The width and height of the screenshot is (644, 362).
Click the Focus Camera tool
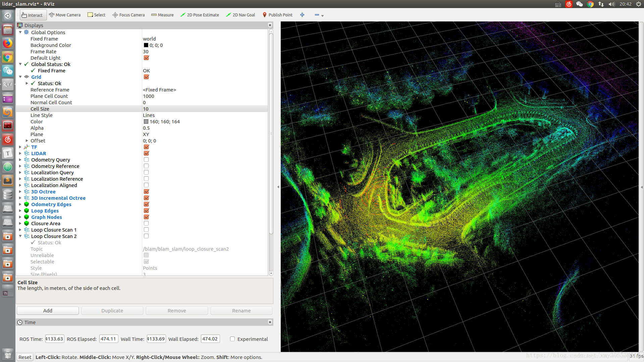[128, 15]
